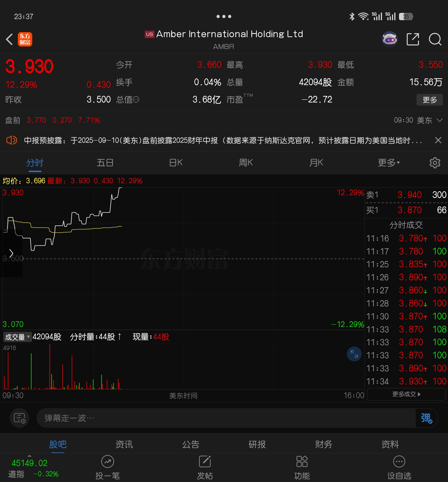The height and width of the screenshot is (482, 448).
Task: Go back with the left arrow icon
Action: pyautogui.click(x=9, y=39)
